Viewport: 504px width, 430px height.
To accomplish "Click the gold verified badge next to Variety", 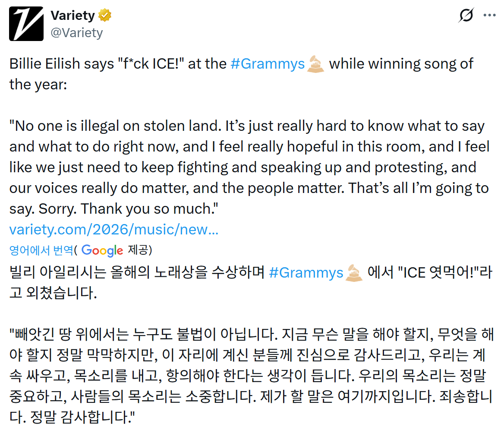I will pos(105,16).
